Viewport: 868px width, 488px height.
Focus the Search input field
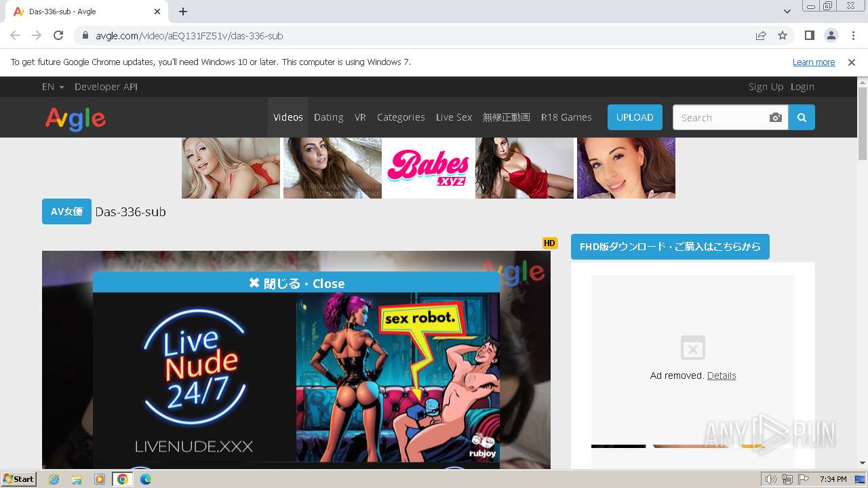719,117
